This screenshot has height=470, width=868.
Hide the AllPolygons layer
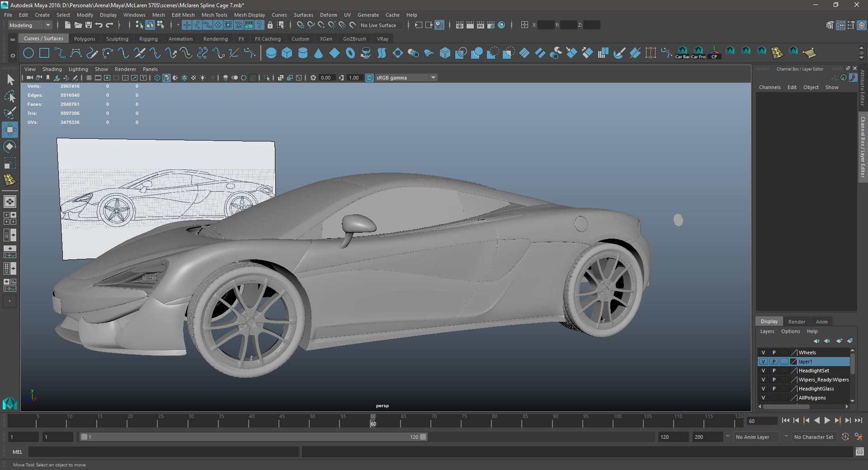click(763, 398)
